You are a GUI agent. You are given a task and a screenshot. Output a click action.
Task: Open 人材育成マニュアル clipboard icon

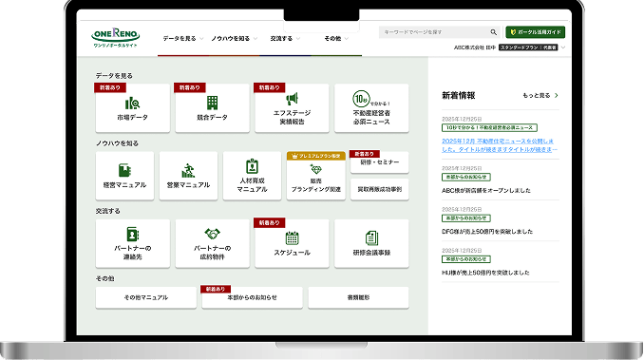[x=252, y=166]
